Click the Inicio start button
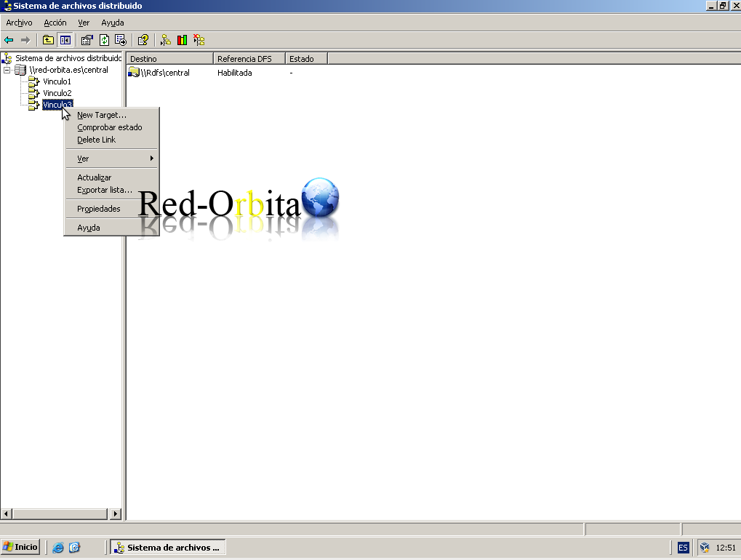The height and width of the screenshot is (560, 741). click(20, 547)
